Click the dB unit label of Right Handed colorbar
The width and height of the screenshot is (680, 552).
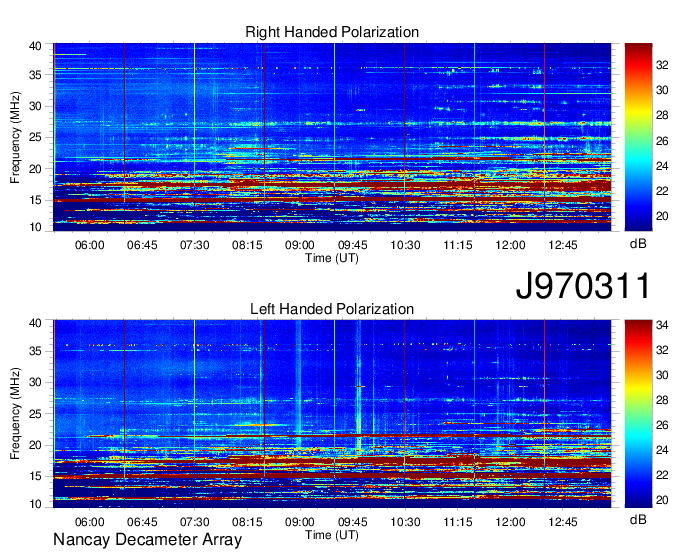(x=638, y=244)
